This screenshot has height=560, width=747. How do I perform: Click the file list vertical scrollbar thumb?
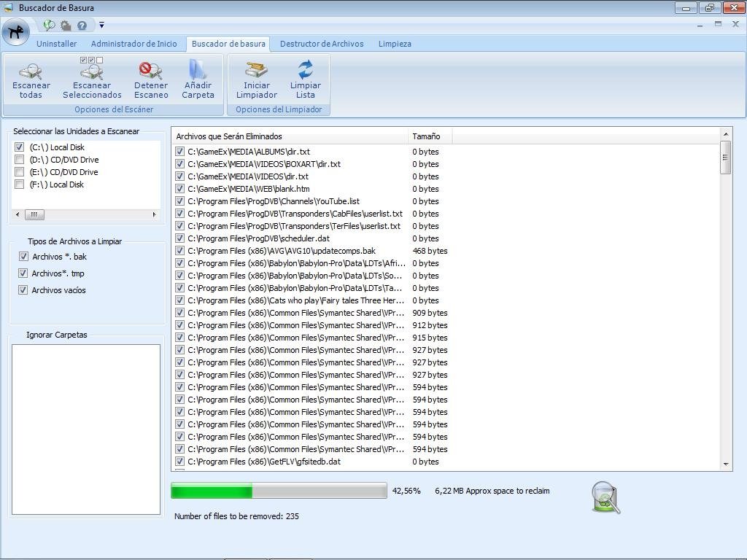tap(725, 157)
